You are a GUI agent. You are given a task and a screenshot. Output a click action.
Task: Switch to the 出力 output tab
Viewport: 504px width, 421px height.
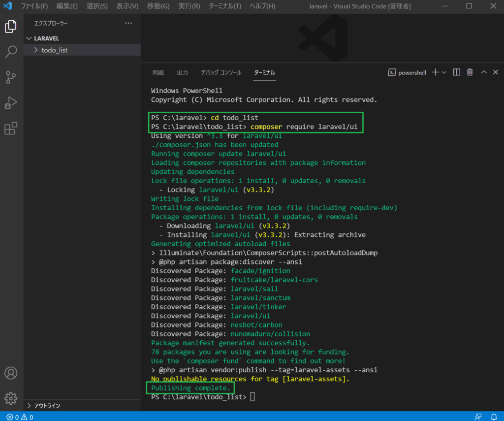pos(182,73)
